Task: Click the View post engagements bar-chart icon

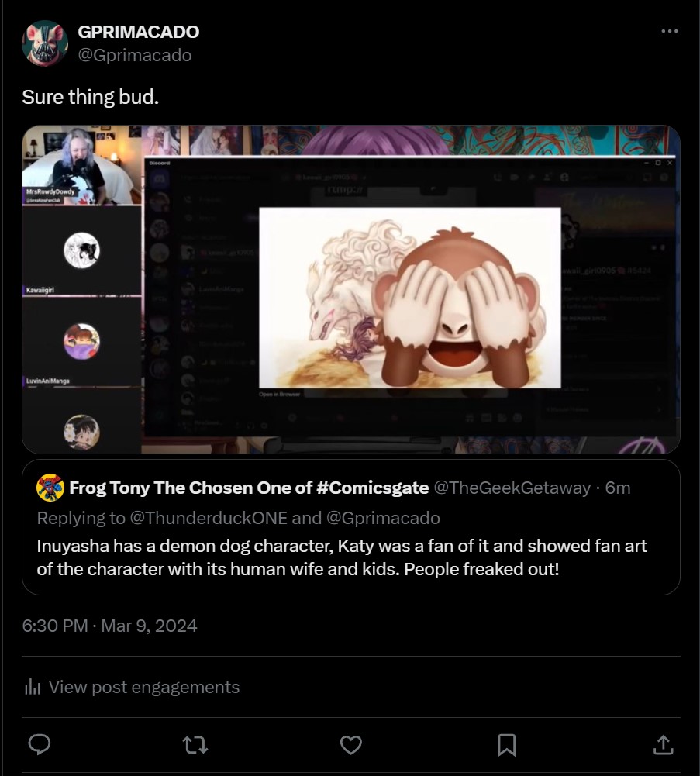Action: [33, 687]
